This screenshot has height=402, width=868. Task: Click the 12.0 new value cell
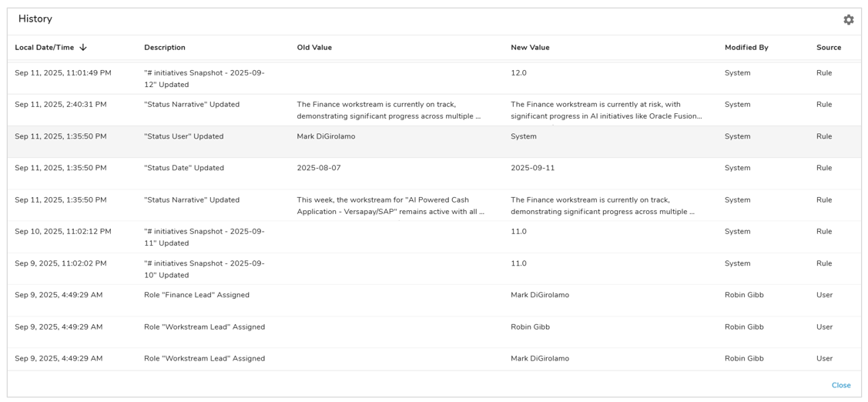pyautogui.click(x=518, y=73)
